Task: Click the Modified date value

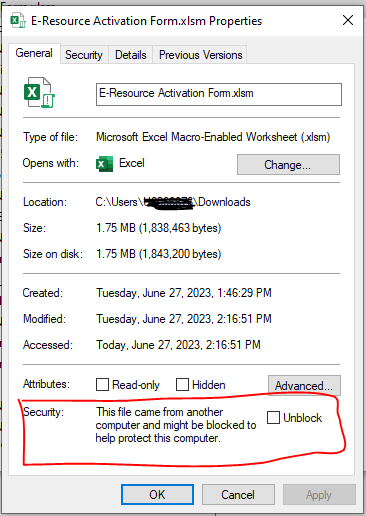Action: (184, 319)
